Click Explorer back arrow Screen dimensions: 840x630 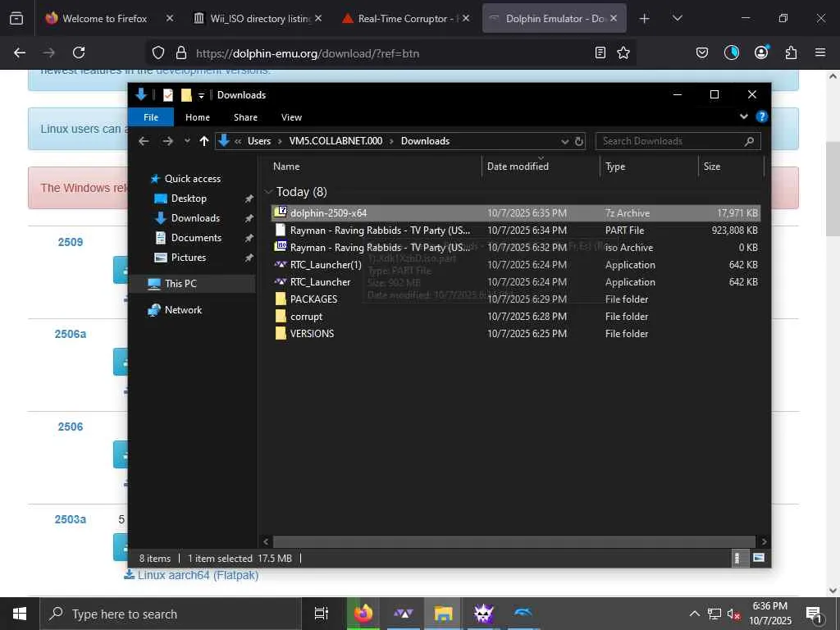pyautogui.click(x=144, y=141)
